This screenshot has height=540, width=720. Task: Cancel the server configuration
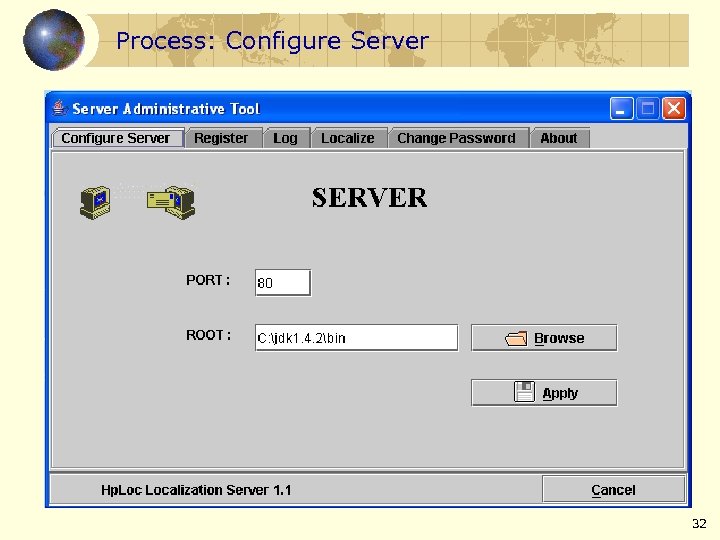[613, 489]
